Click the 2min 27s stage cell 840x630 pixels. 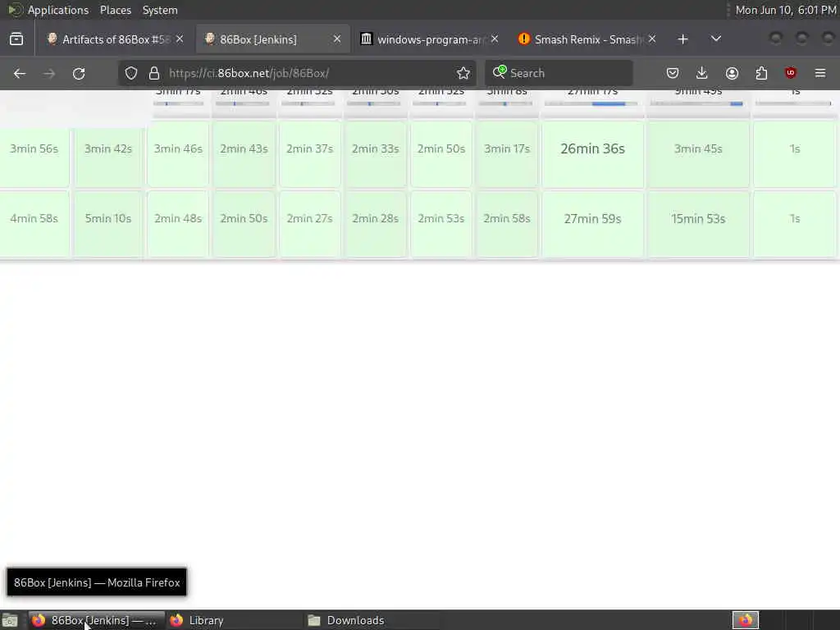[309, 224]
